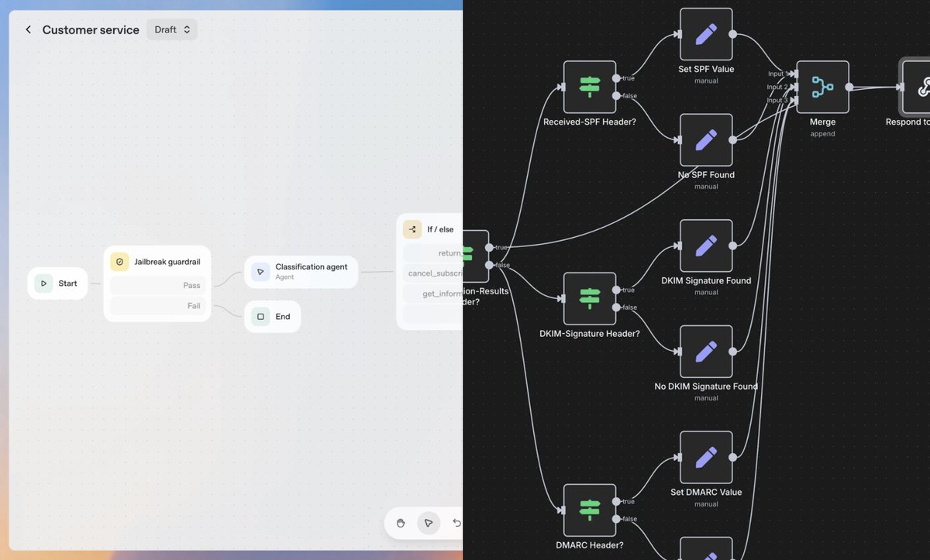Click the true output of DKIM-Signature Header?
This screenshot has height=560, width=930.
[x=616, y=290]
